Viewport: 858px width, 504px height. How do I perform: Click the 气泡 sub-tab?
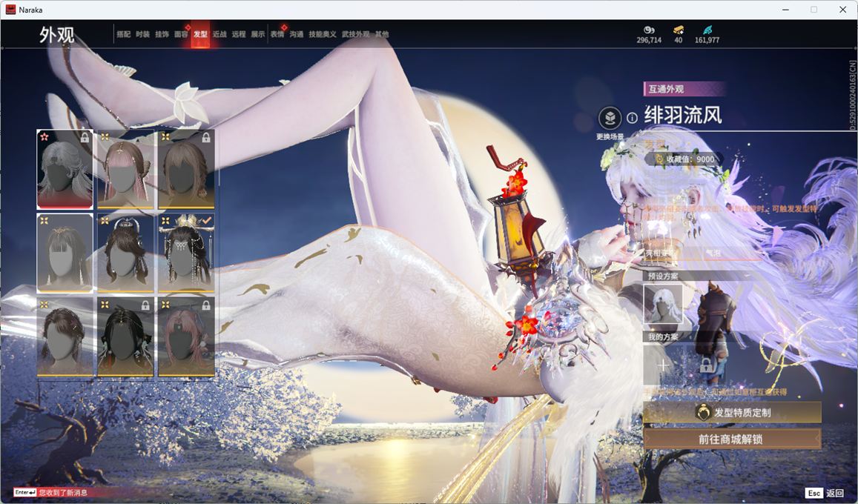point(713,253)
